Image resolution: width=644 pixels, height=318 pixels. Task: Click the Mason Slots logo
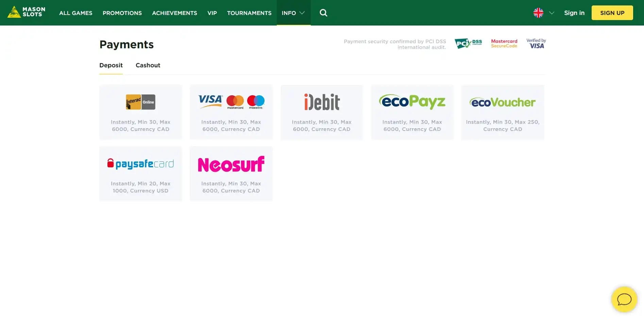[27, 12]
